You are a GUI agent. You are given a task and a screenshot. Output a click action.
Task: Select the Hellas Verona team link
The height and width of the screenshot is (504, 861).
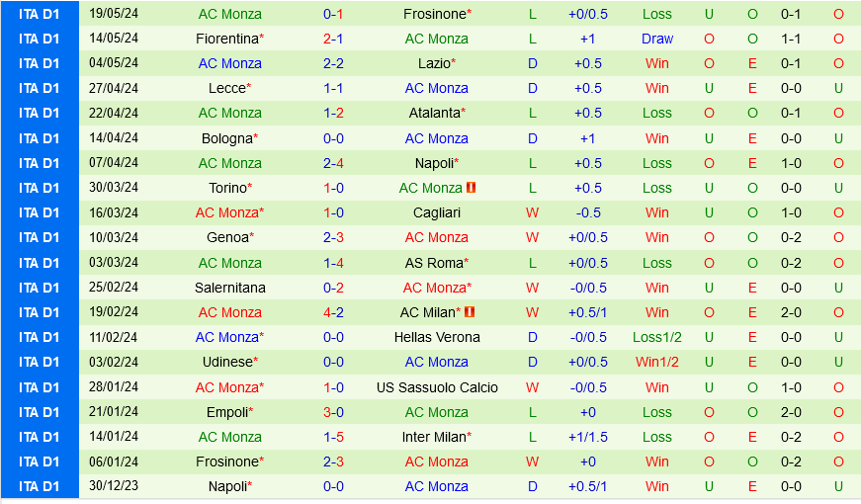436,337
